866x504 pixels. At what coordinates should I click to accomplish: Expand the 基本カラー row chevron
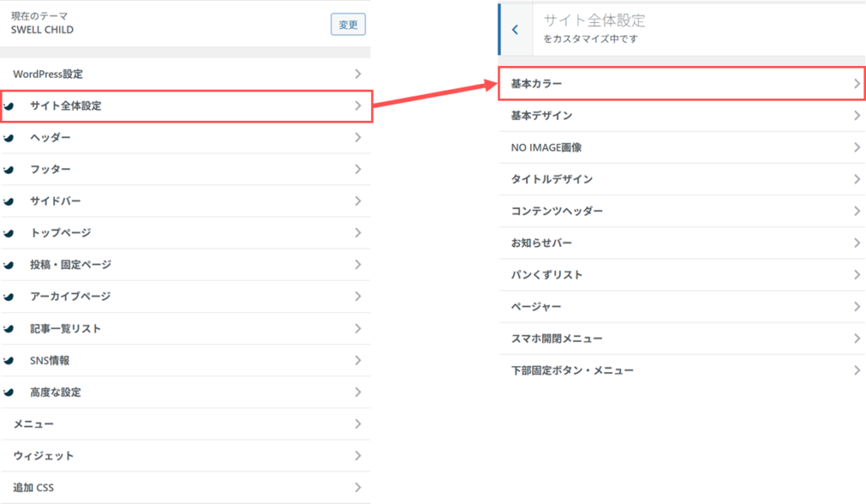click(856, 84)
